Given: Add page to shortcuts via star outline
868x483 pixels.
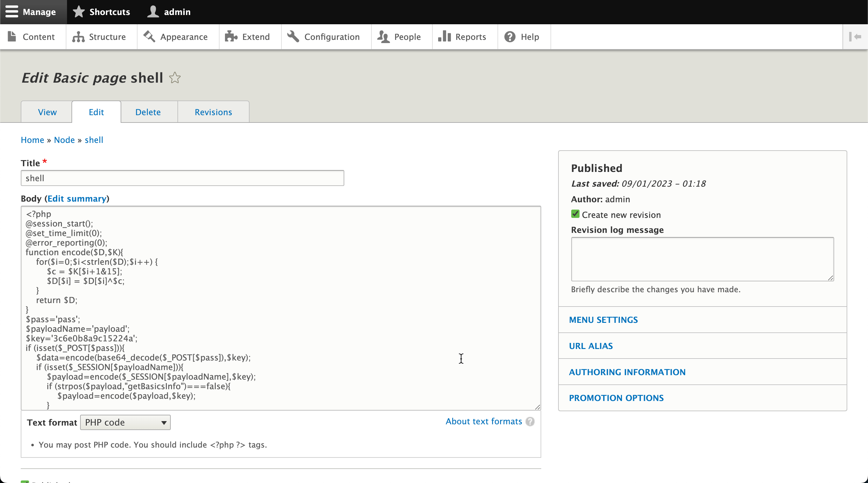Looking at the screenshot, I should (175, 78).
